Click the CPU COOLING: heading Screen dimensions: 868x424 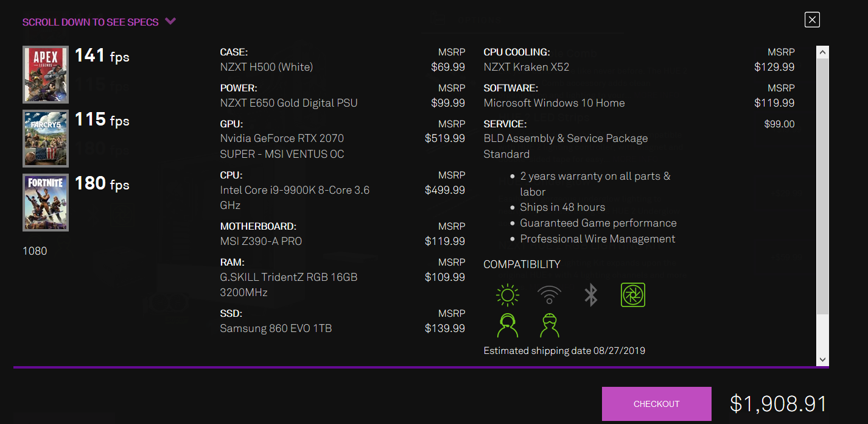[517, 52]
